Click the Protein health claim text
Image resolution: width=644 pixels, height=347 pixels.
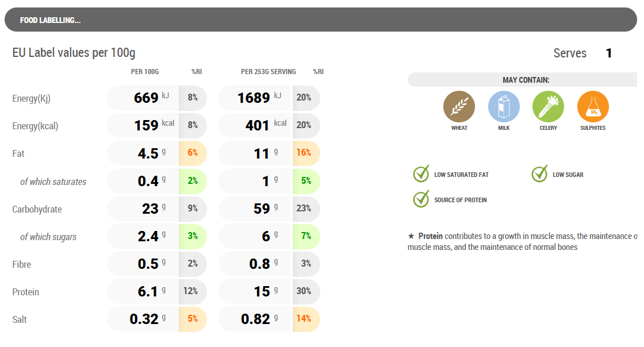[522, 241]
